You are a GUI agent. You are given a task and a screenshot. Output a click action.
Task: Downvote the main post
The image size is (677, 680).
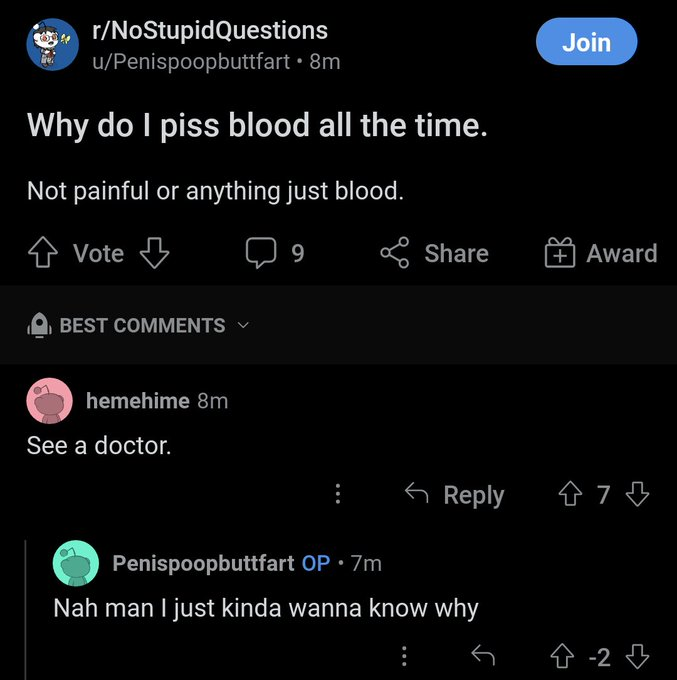click(x=153, y=254)
